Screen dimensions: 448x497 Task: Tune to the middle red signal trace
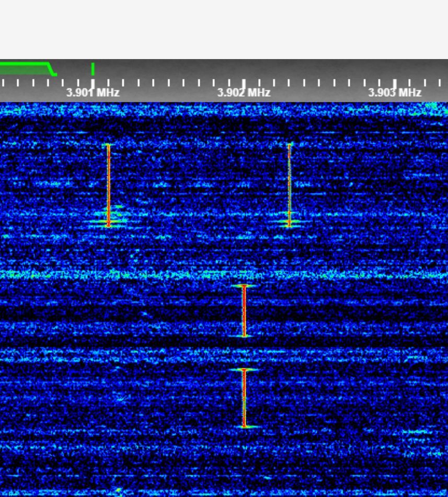point(244,311)
